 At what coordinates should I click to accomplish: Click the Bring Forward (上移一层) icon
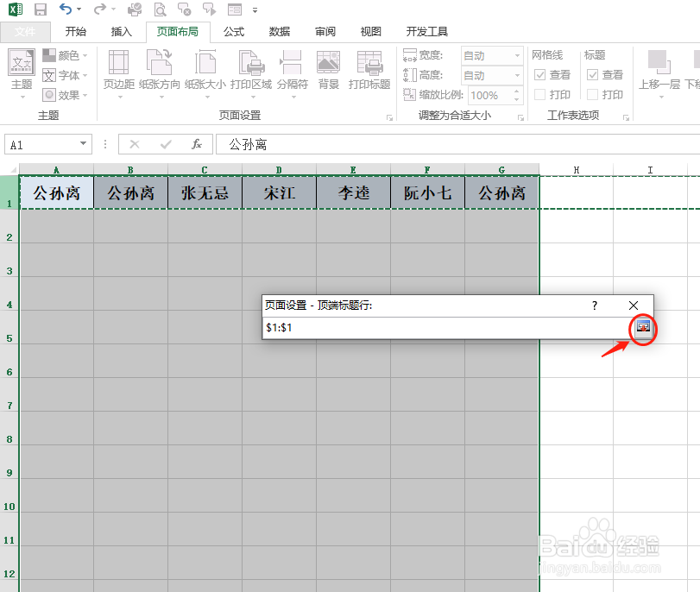point(659,62)
